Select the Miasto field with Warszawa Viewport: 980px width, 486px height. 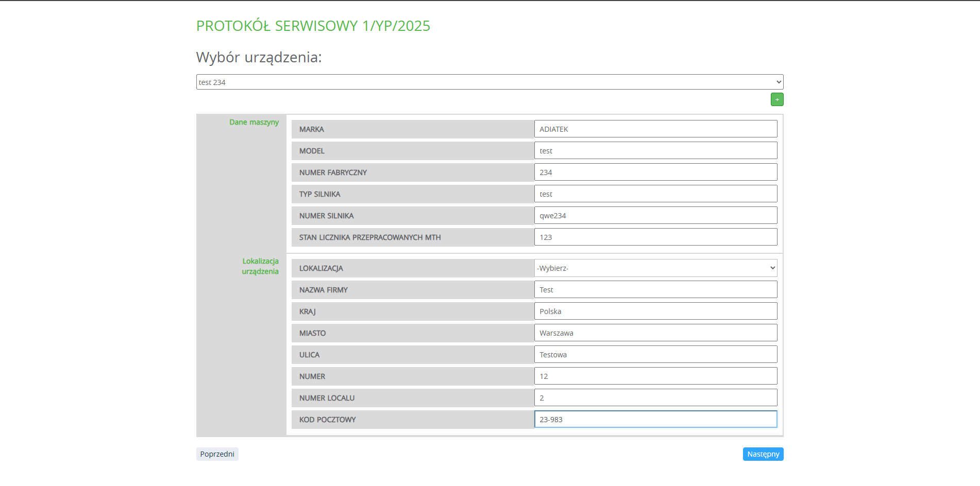[x=655, y=333]
